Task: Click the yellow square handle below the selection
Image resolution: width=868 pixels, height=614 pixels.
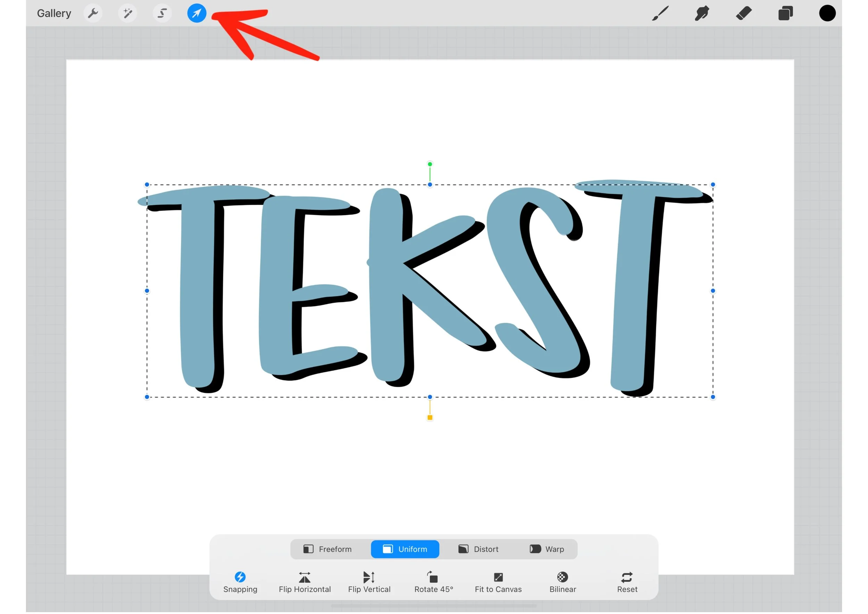Action: coord(430,418)
